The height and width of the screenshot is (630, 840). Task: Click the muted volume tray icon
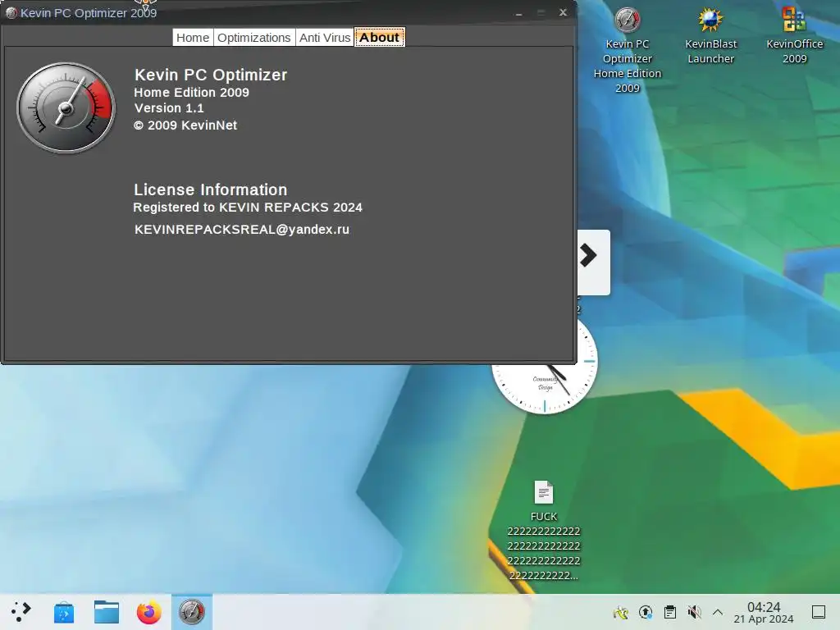694,612
